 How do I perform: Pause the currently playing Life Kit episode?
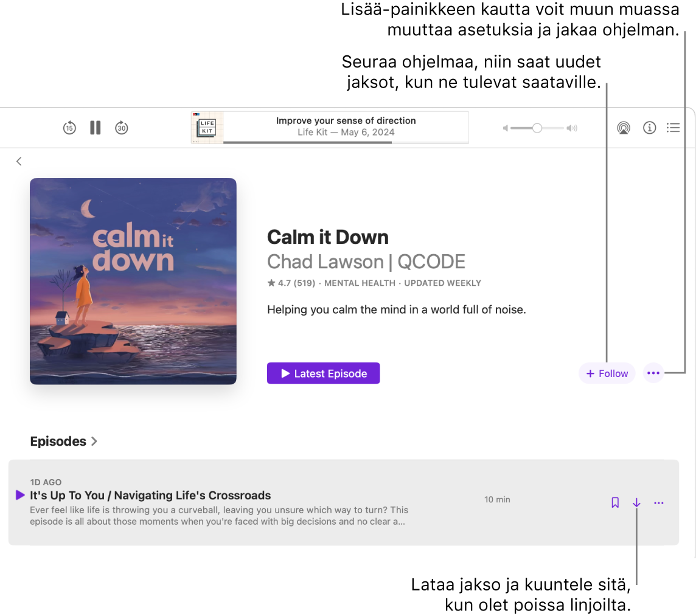click(95, 128)
